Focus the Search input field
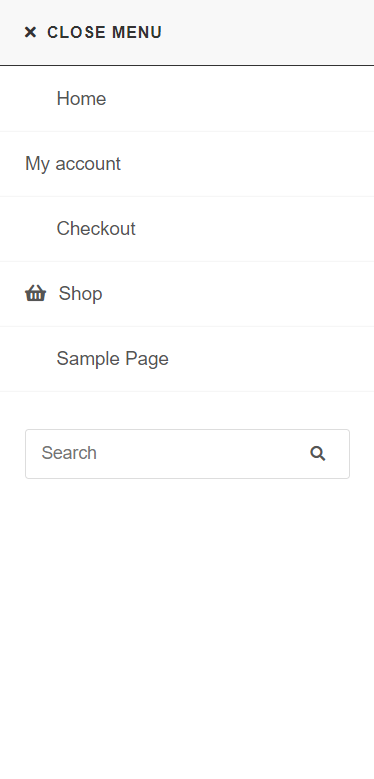374x779 pixels. pyautogui.click(x=187, y=454)
